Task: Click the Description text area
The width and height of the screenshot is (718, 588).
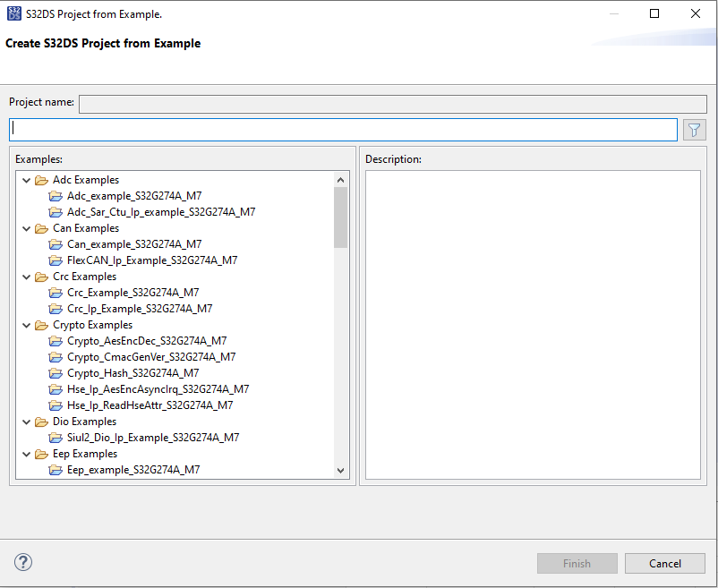Action: pos(533,325)
